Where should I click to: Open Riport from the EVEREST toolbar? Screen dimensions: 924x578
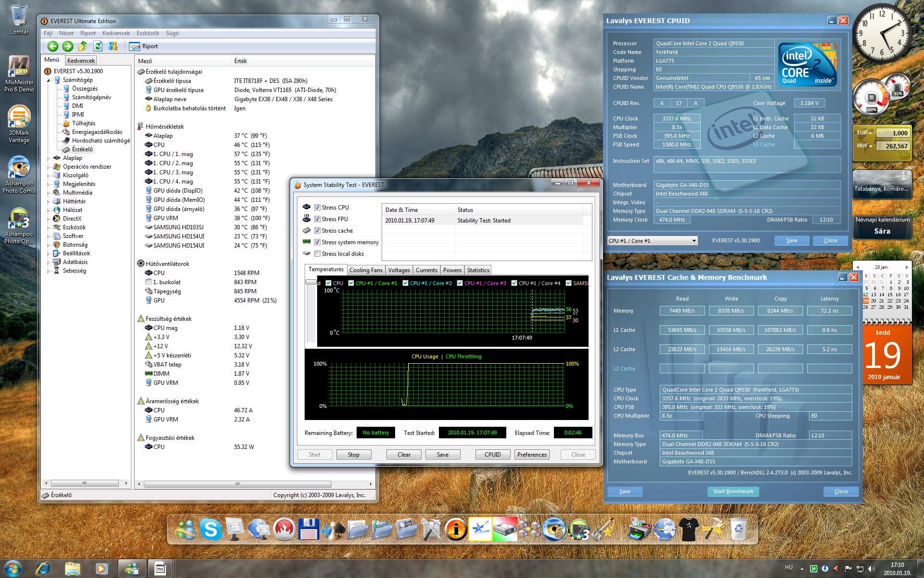[x=143, y=46]
